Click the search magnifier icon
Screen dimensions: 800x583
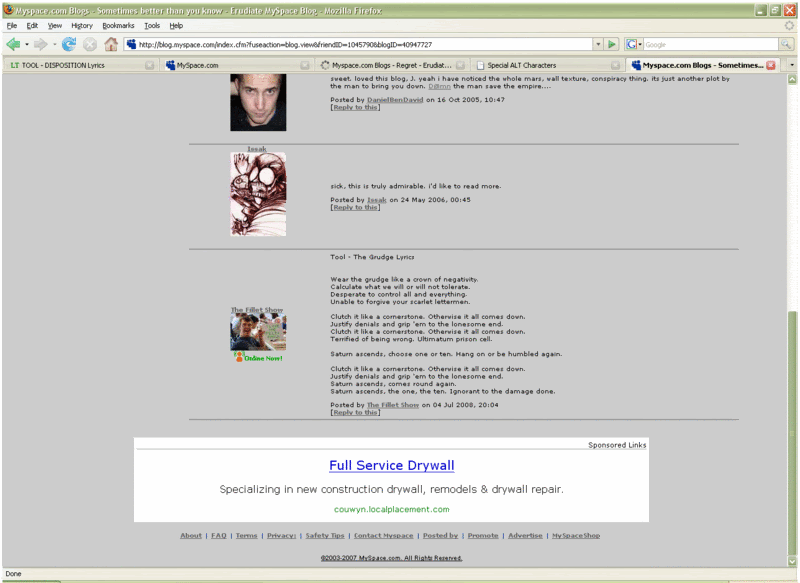pyautogui.click(x=786, y=44)
